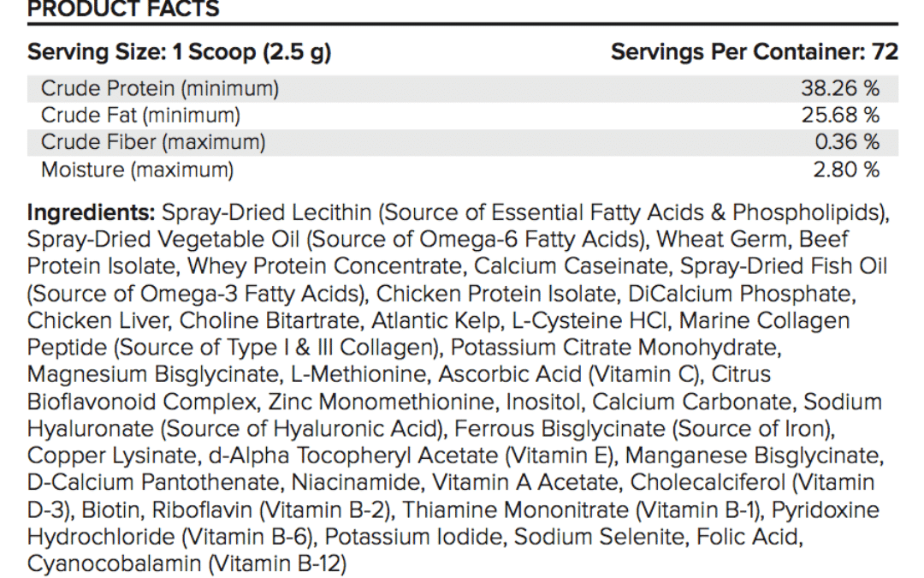Click the Zinc Monomethionine ingredient

(383, 402)
